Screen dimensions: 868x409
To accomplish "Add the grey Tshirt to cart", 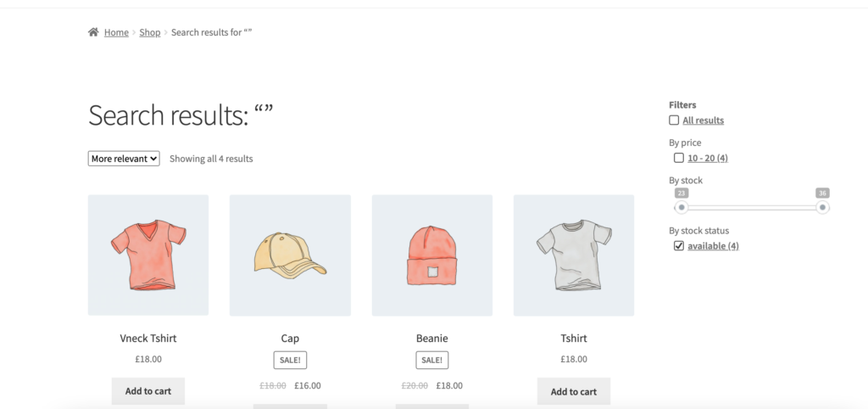I will tap(574, 391).
